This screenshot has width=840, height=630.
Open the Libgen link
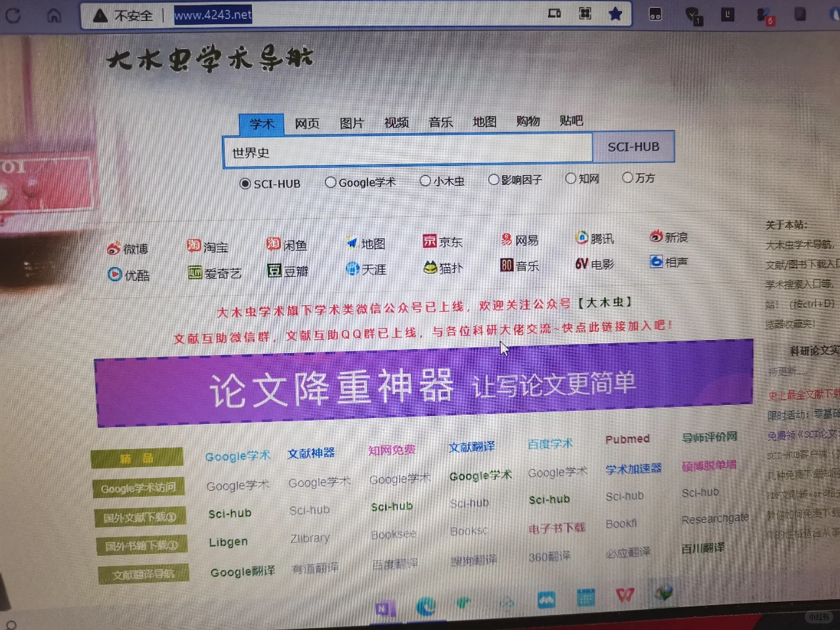(228, 542)
